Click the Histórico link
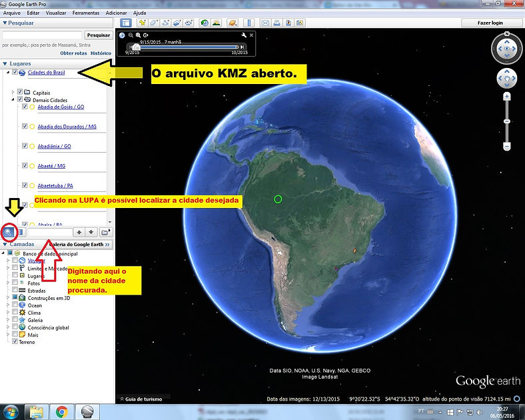 (x=101, y=53)
